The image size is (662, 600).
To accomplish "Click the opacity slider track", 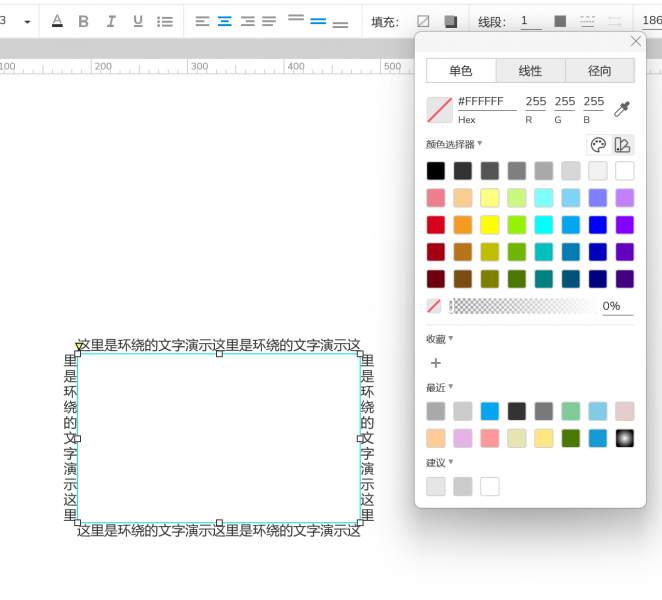I will [523, 306].
